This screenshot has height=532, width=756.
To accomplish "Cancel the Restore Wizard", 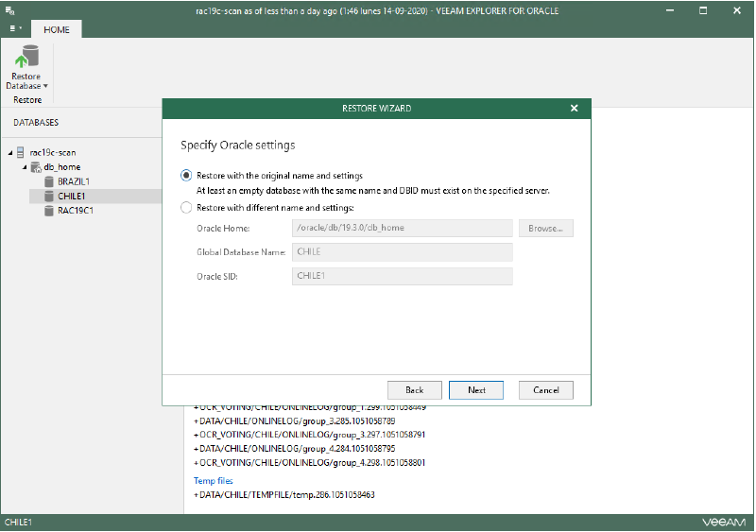I will (546, 390).
